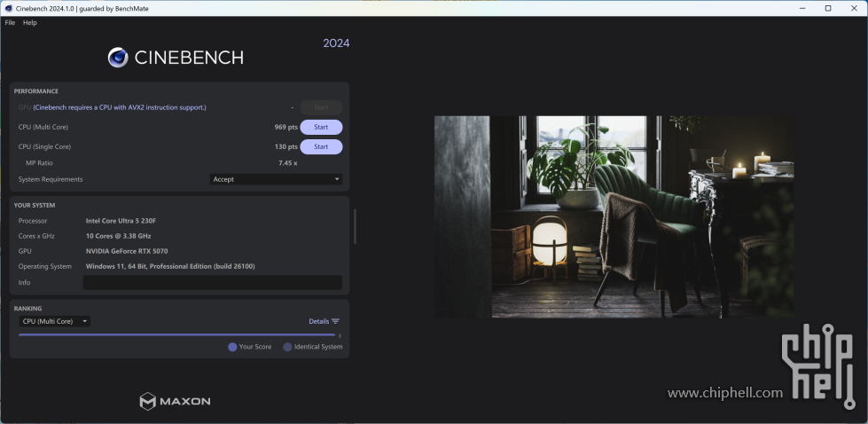Click the rendered room scene image

[614, 216]
